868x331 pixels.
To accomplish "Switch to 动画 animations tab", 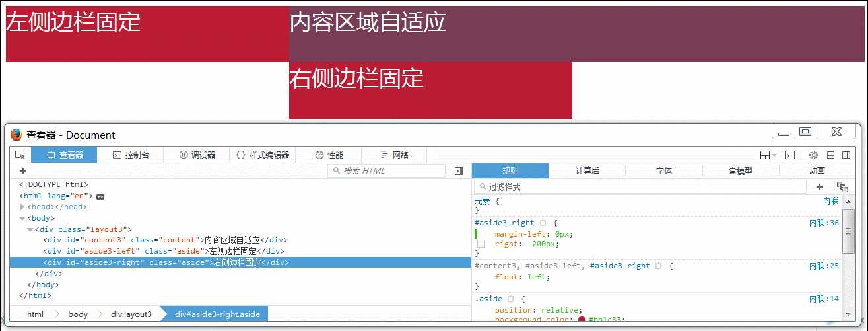I will coord(817,171).
